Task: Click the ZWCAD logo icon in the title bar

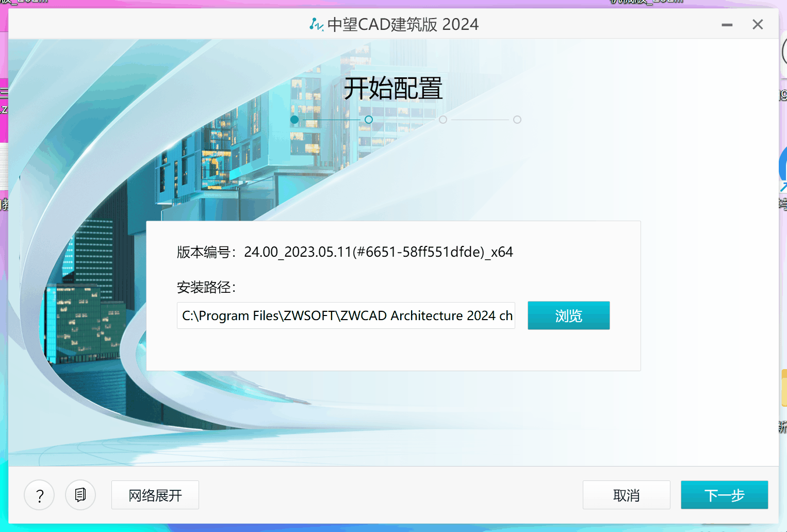Action: tap(316, 24)
